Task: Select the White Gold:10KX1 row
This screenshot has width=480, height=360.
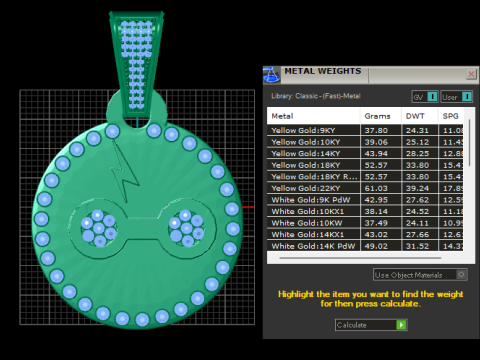Action: (365, 211)
